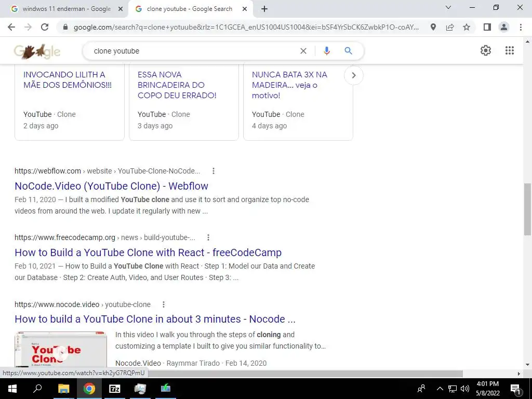Focus the 'clone youtube' search field

[x=193, y=51]
